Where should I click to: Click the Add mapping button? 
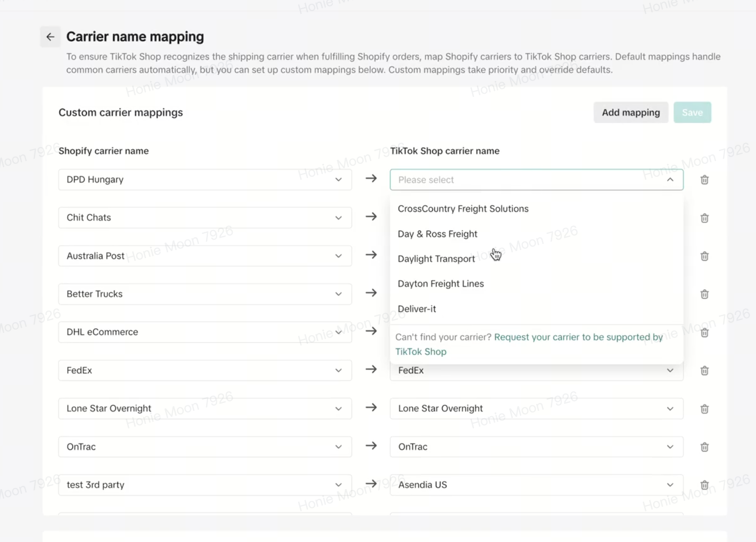coord(630,112)
